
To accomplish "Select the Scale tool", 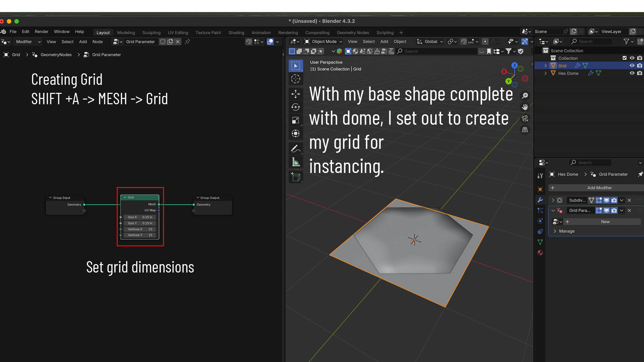I will click(x=296, y=120).
